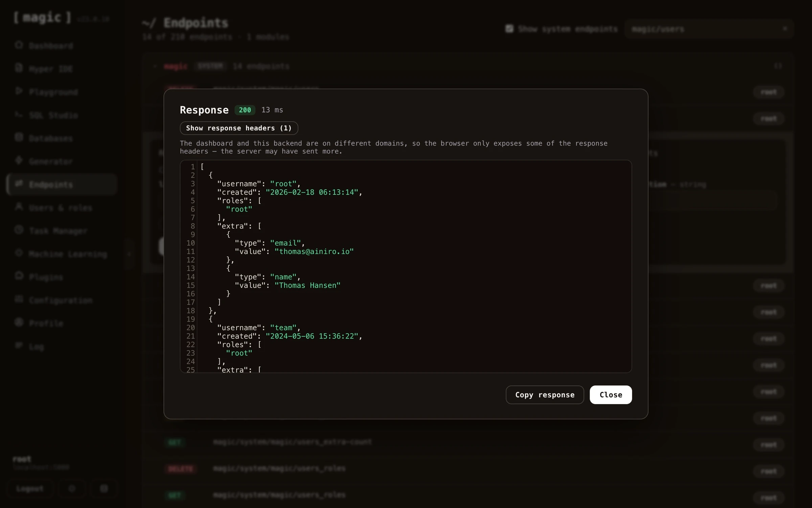
Task: Click the Response dialog title
Action: pyautogui.click(x=204, y=110)
